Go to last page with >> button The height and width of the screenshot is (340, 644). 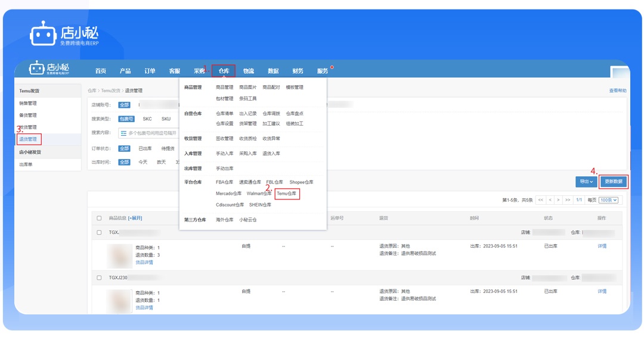pos(568,200)
